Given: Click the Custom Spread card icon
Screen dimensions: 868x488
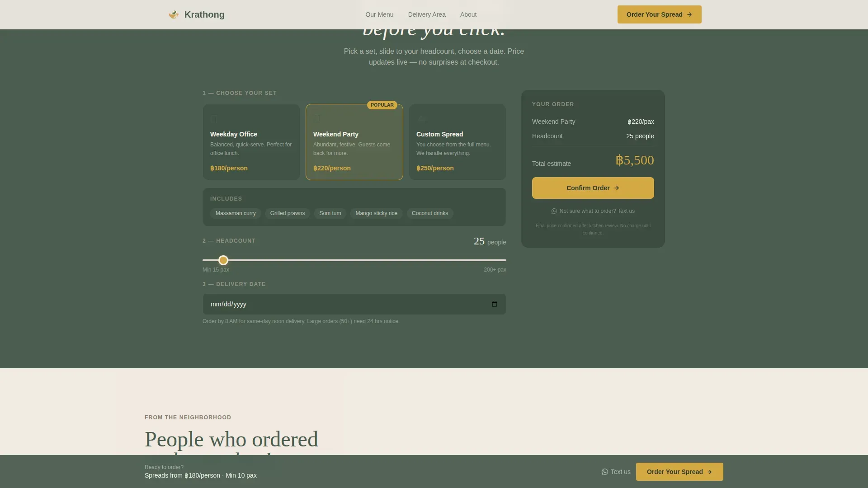Looking at the screenshot, I should coord(421,118).
